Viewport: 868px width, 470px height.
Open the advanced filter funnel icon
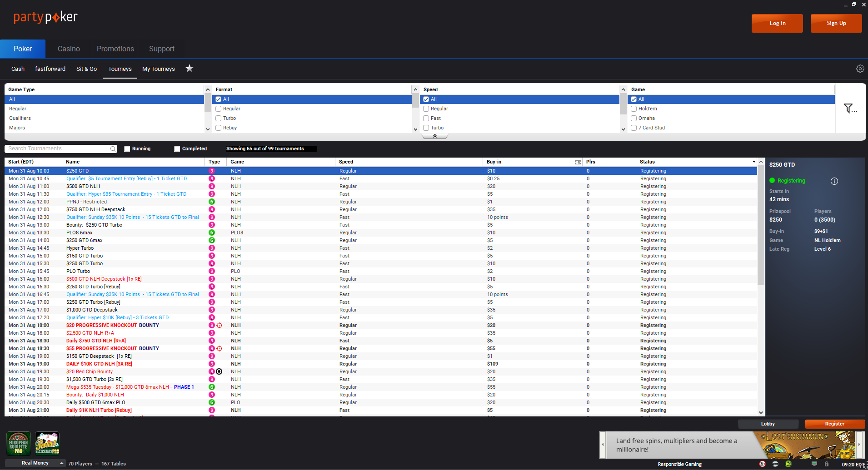click(850, 109)
